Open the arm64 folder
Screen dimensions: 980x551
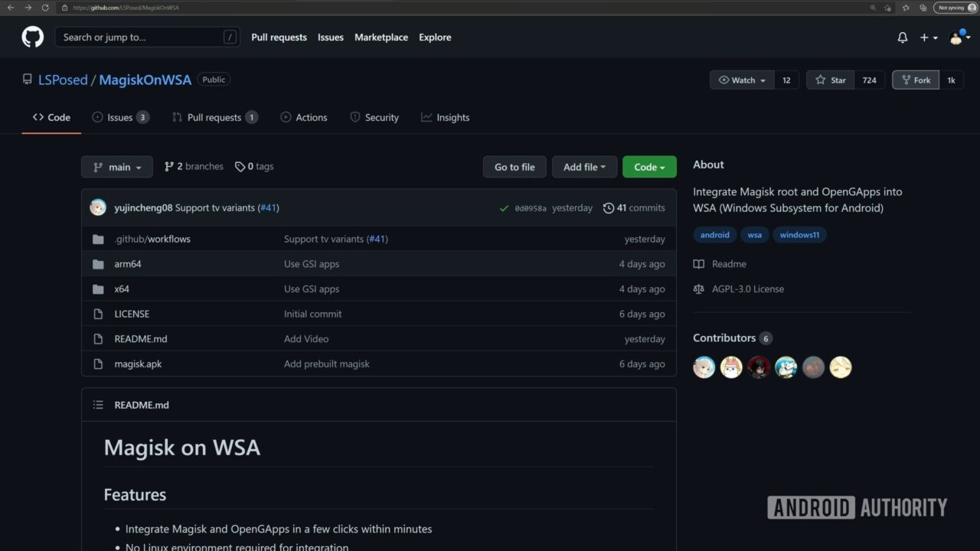tap(128, 264)
